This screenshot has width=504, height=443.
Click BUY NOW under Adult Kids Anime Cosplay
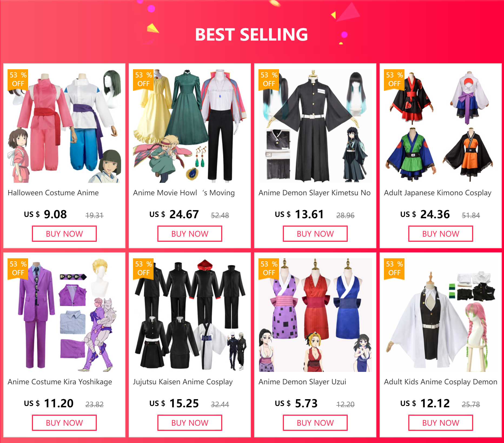tap(441, 423)
